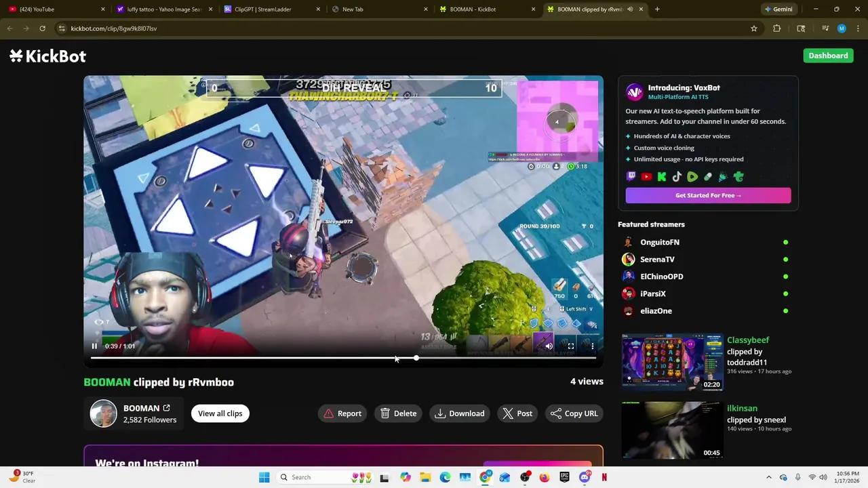Image resolution: width=868 pixels, height=488 pixels.
Task: Open the video player's three-dot options
Action: pyautogui.click(x=593, y=346)
